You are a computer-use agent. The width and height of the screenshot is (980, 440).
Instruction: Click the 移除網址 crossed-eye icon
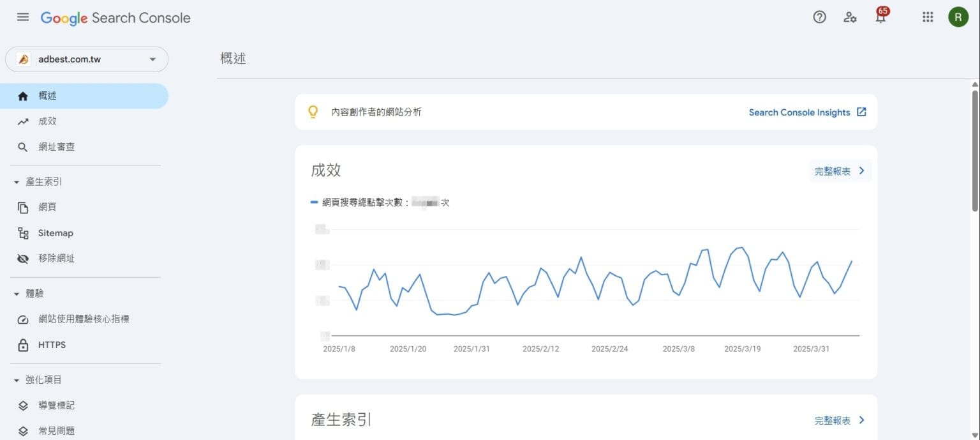[24, 259]
